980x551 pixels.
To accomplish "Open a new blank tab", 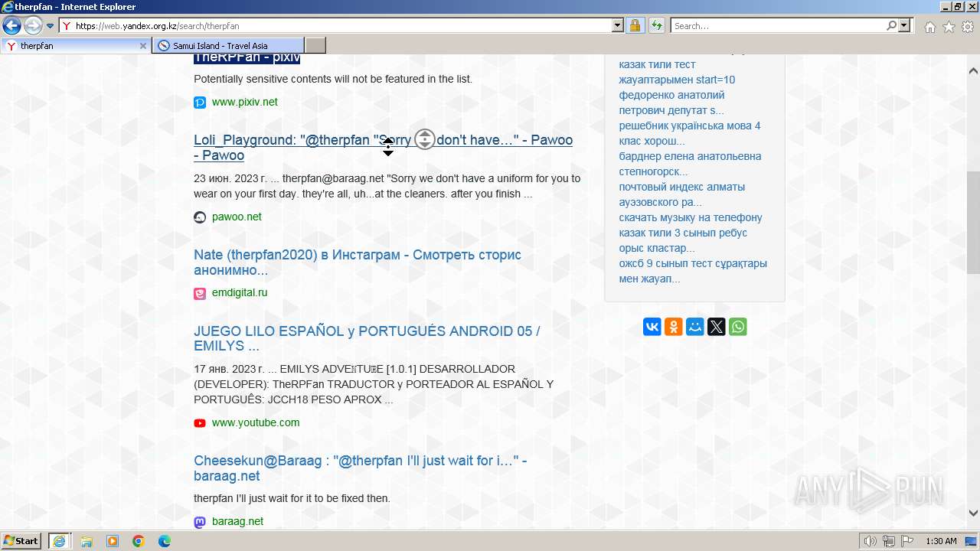I will click(315, 46).
